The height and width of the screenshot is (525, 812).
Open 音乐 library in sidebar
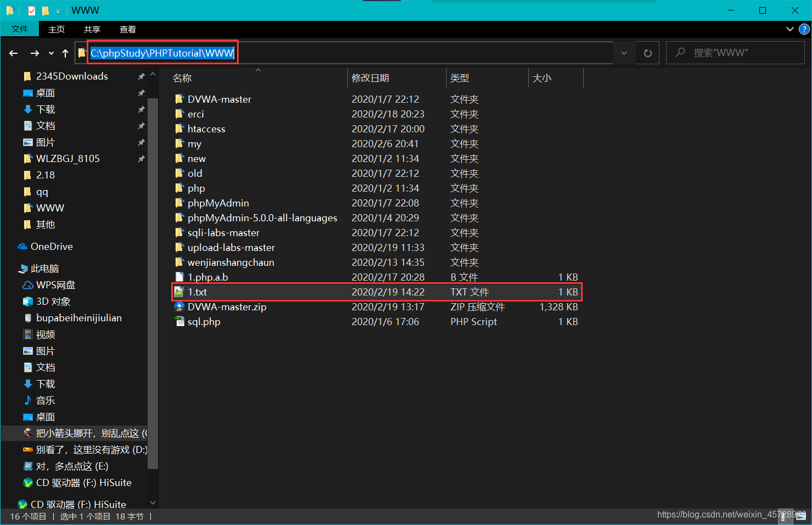(x=45, y=400)
